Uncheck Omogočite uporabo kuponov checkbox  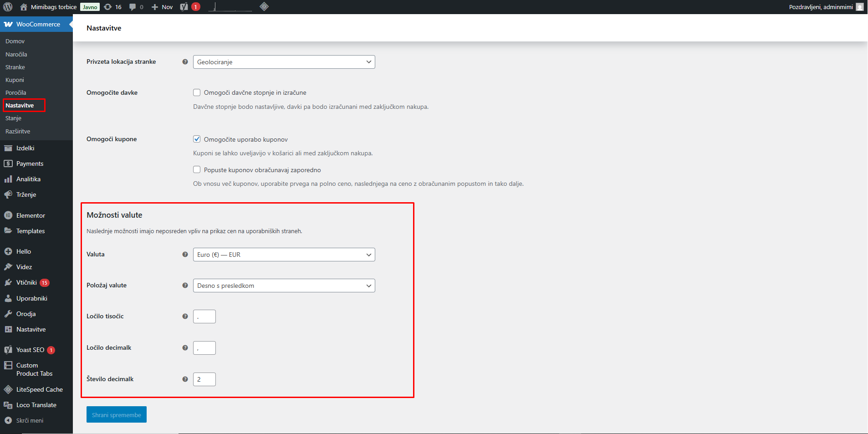(197, 139)
